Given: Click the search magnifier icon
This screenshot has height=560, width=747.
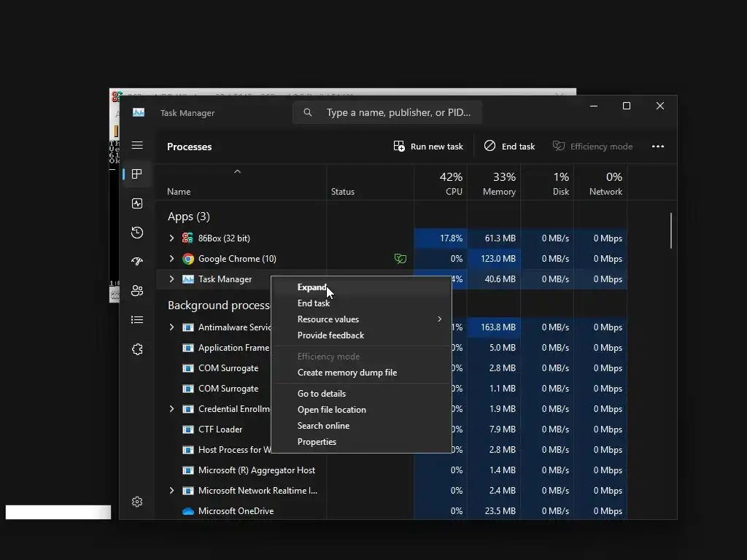Looking at the screenshot, I should click(x=308, y=113).
